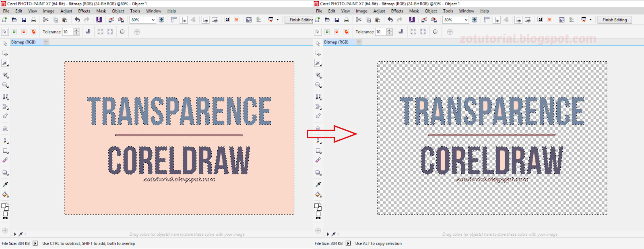Open Adjust menu in right window

click(379, 11)
